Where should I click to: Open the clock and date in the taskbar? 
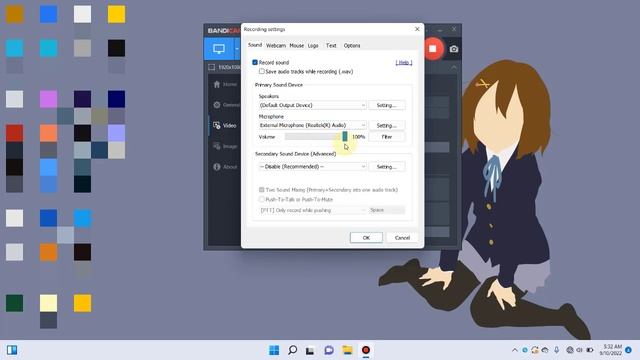tap(611, 350)
